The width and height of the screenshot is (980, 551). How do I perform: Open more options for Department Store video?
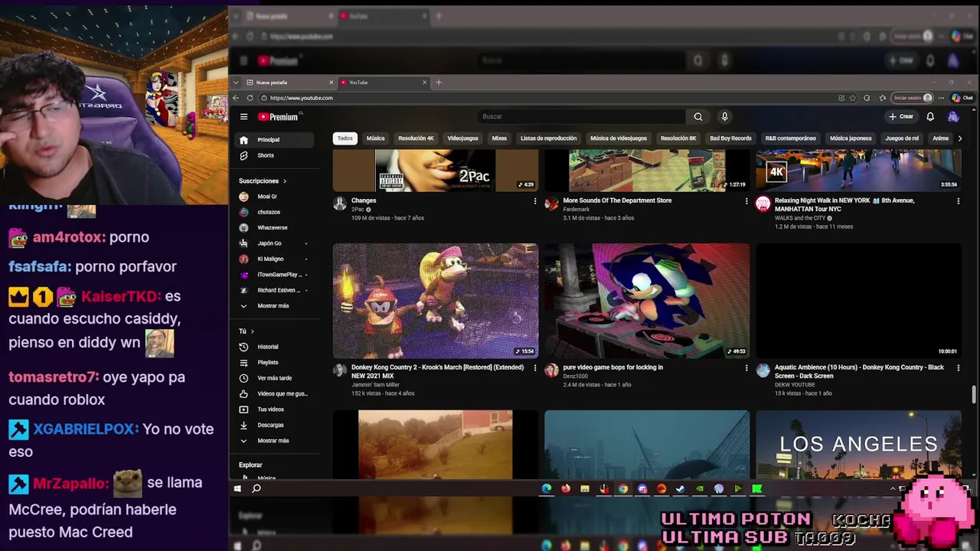click(746, 201)
